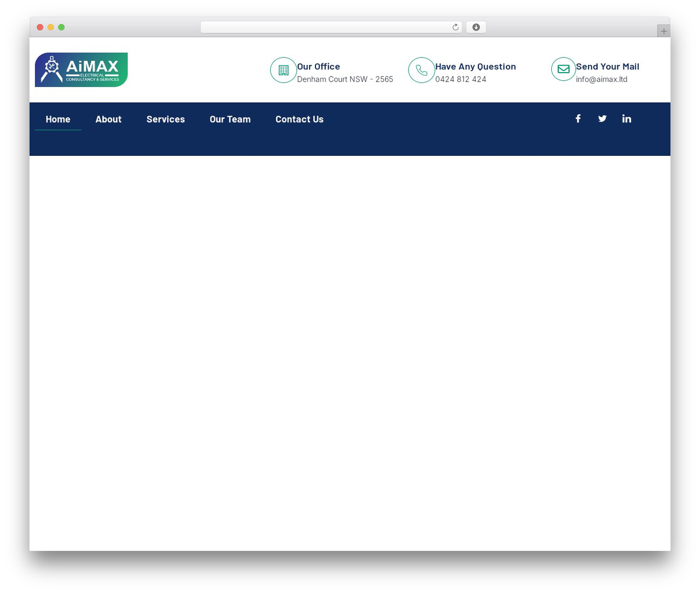Open the LinkedIn social link
This screenshot has height=593, width=700.
pos(627,119)
